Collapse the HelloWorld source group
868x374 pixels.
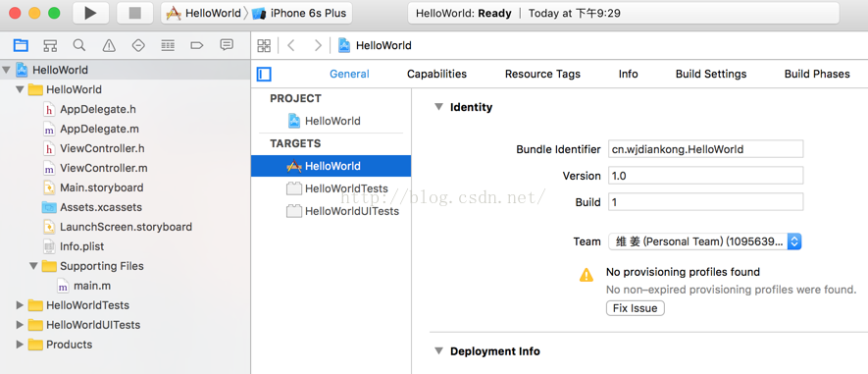click(20, 89)
